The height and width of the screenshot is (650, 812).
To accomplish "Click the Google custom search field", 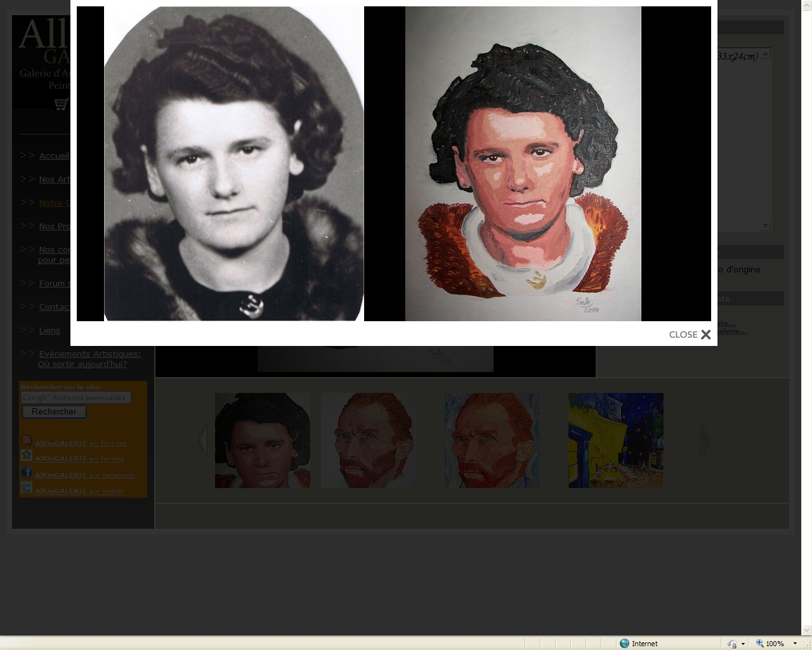I will tap(76, 398).
